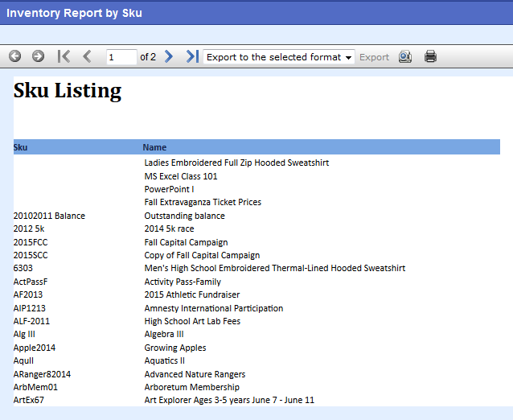
Task: Select the 'PowerPoint I' entry
Action: 169,189
